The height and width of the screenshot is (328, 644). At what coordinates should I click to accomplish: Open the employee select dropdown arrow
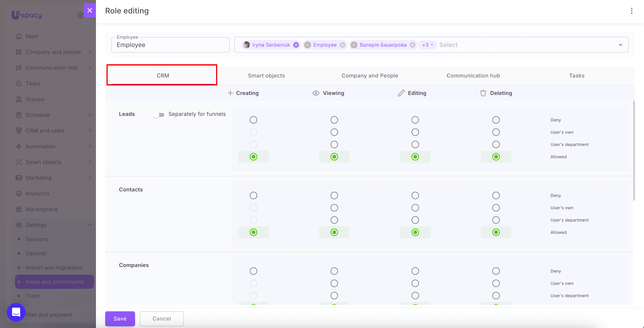[621, 45]
